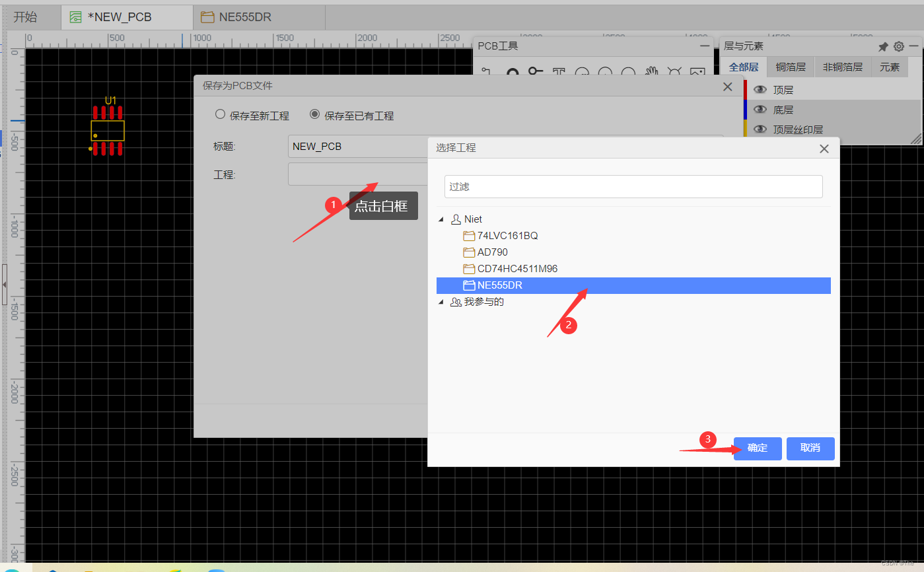Select the Via tool in PCB工具
Screen dimensions: 924x572
pyautogui.click(x=536, y=71)
